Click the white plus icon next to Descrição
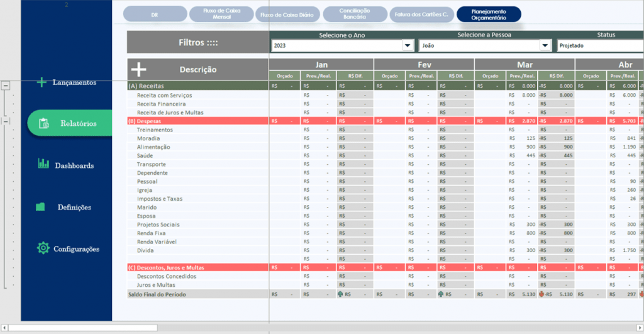This screenshot has width=644, height=334. click(x=139, y=69)
